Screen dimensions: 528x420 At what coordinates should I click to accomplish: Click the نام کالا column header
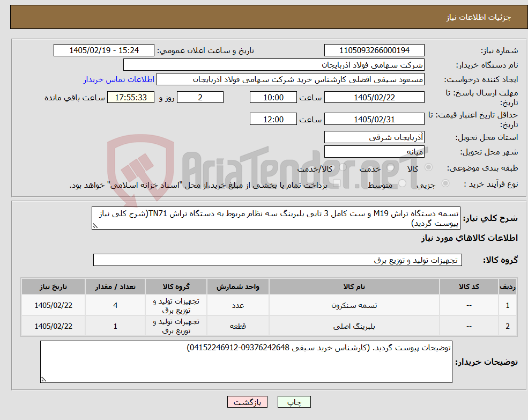354,286
